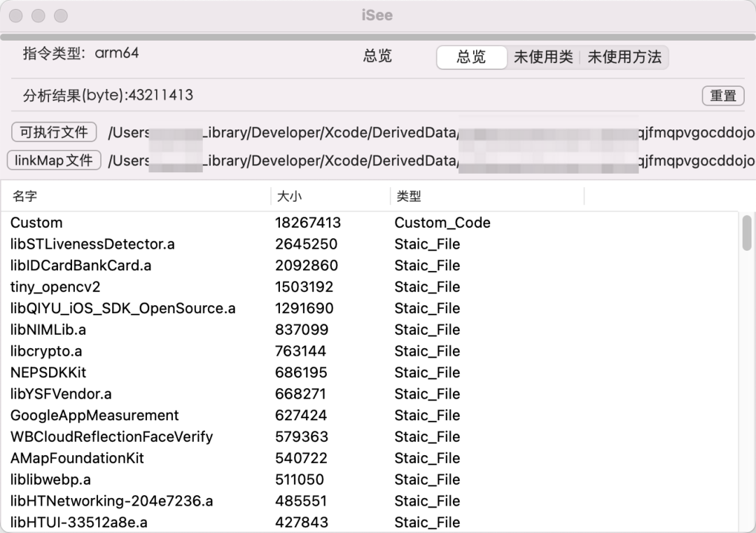Switch to the 未使用类 tab
The height and width of the screenshot is (533, 756).
[543, 57]
